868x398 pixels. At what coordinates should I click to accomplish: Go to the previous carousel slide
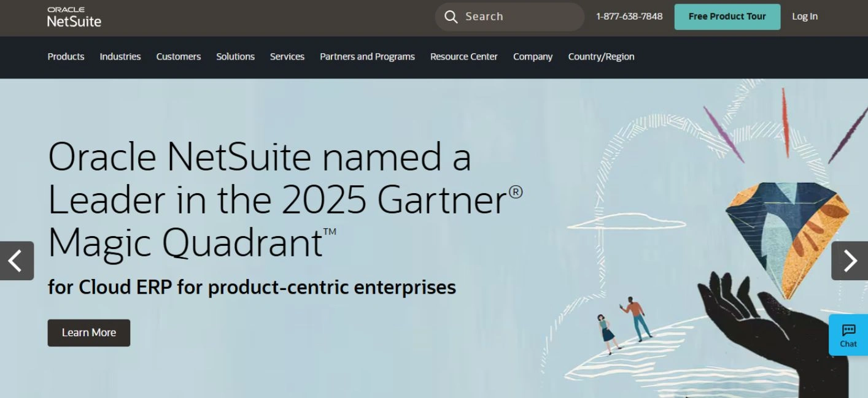point(17,261)
